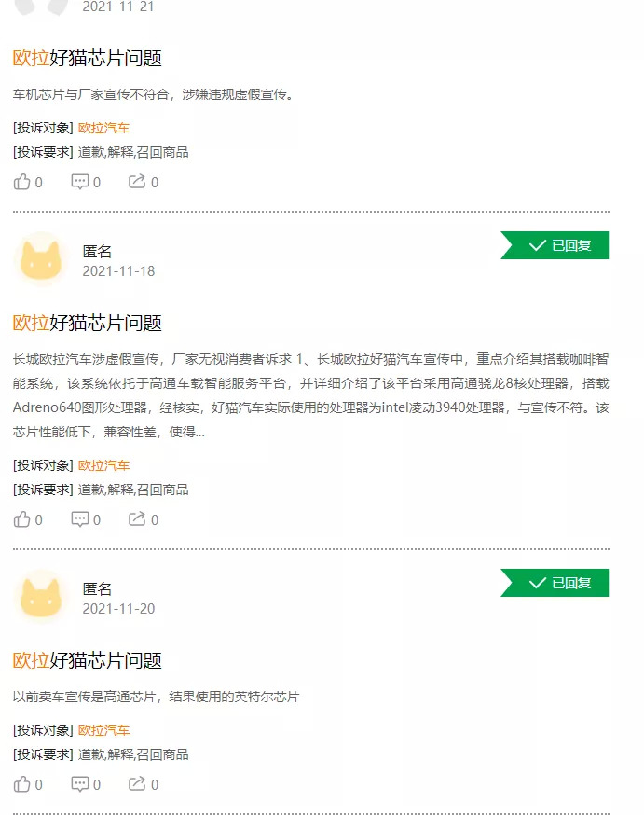Share the 2021-11-20 complaint post
The width and height of the screenshot is (644, 815).
click(x=137, y=784)
